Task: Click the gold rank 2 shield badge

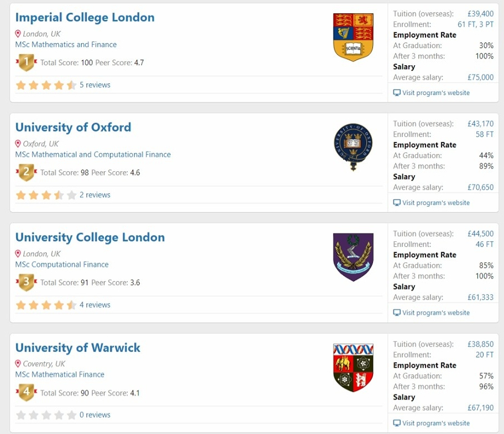Action: pyautogui.click(x=27, y=172)
